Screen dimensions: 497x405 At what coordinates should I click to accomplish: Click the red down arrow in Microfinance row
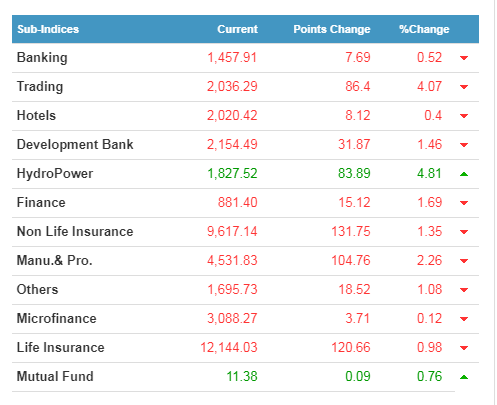pyautogui.click(x=464, y=319)
